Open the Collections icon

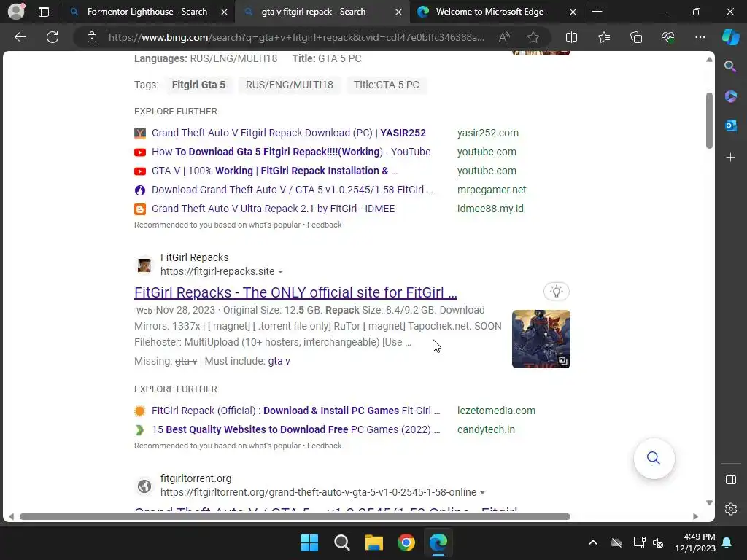tap(636, 37)
